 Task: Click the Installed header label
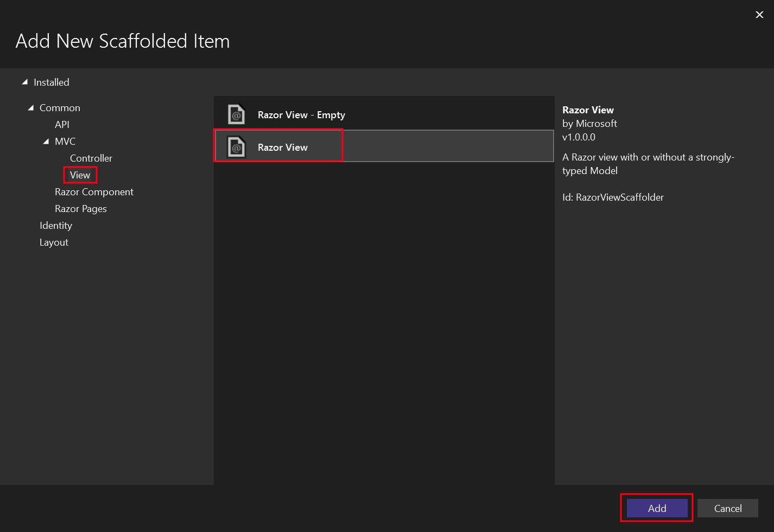tap(52, 82)
